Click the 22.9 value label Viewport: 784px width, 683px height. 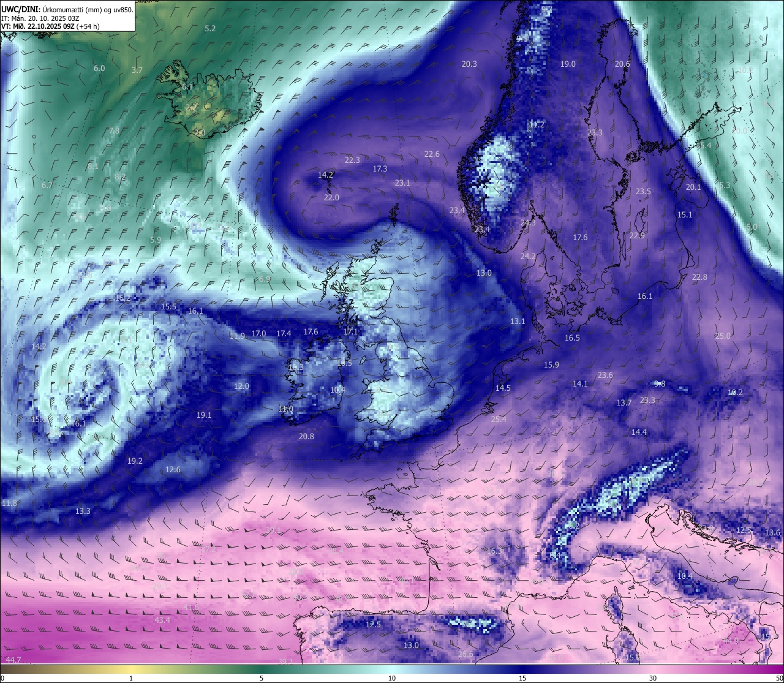point(637,236)
